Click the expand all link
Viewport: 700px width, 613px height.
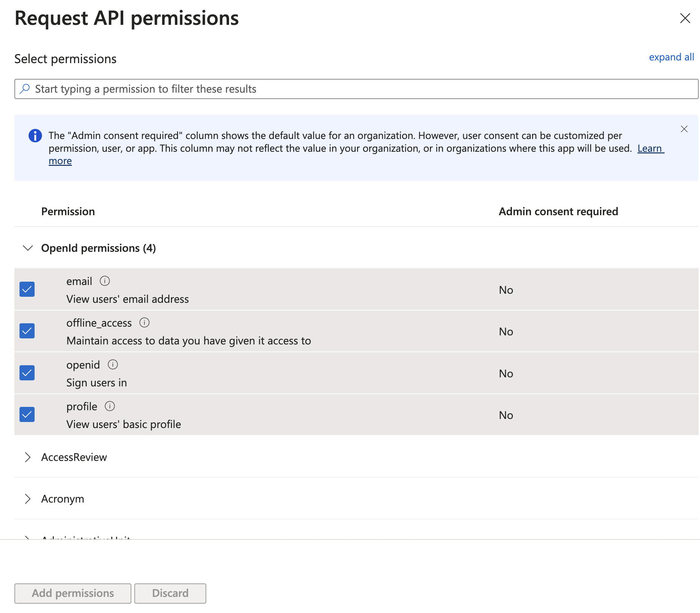pos(671,57)
